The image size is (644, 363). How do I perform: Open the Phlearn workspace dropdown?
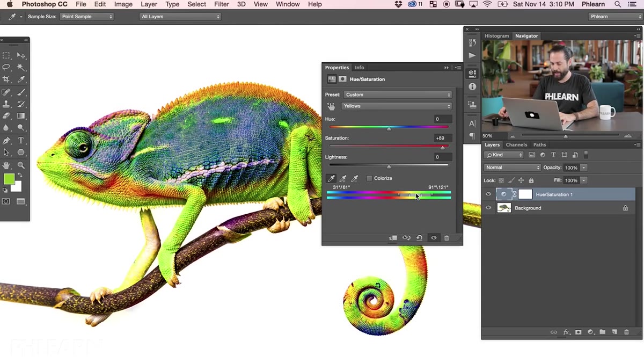[615, 17]
